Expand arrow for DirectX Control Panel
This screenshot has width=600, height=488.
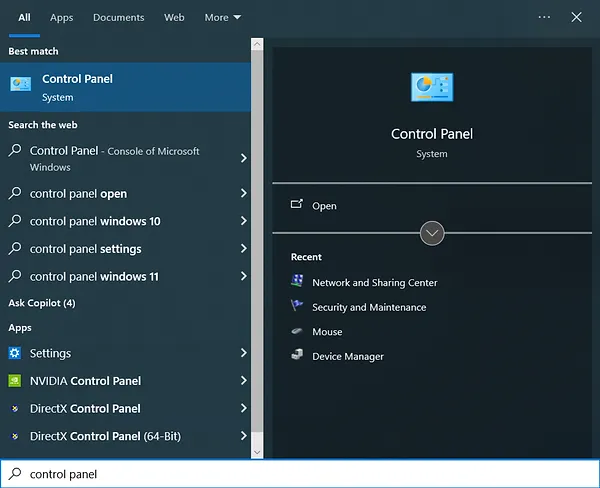pyautogui.click(x=243, y=408)
